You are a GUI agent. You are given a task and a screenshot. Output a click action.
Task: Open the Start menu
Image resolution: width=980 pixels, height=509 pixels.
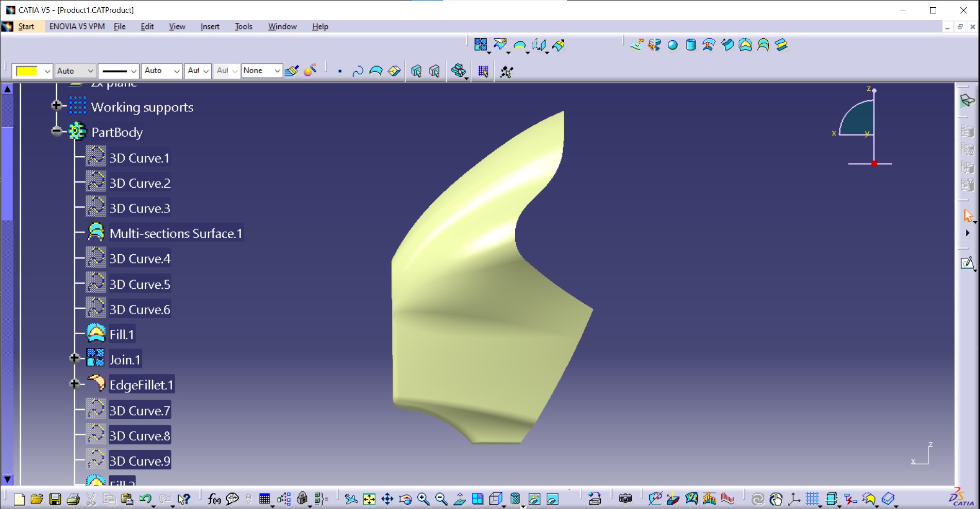26,26
